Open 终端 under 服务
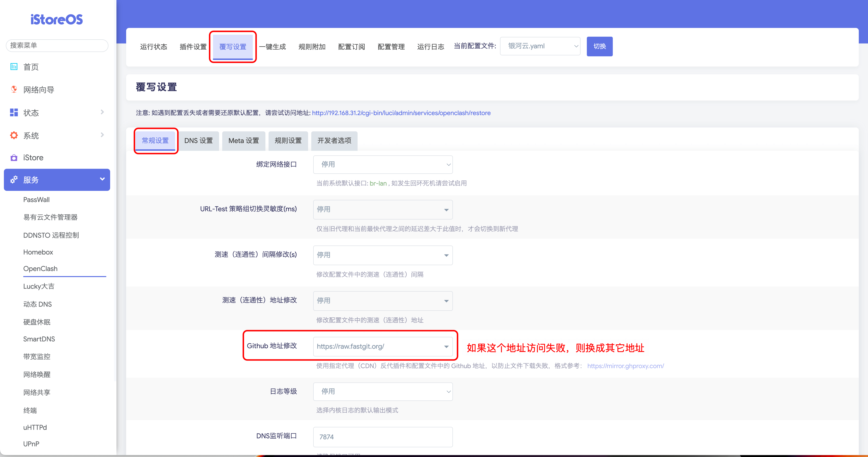Screen dimensions: 868x457 [x=30, y=410]
